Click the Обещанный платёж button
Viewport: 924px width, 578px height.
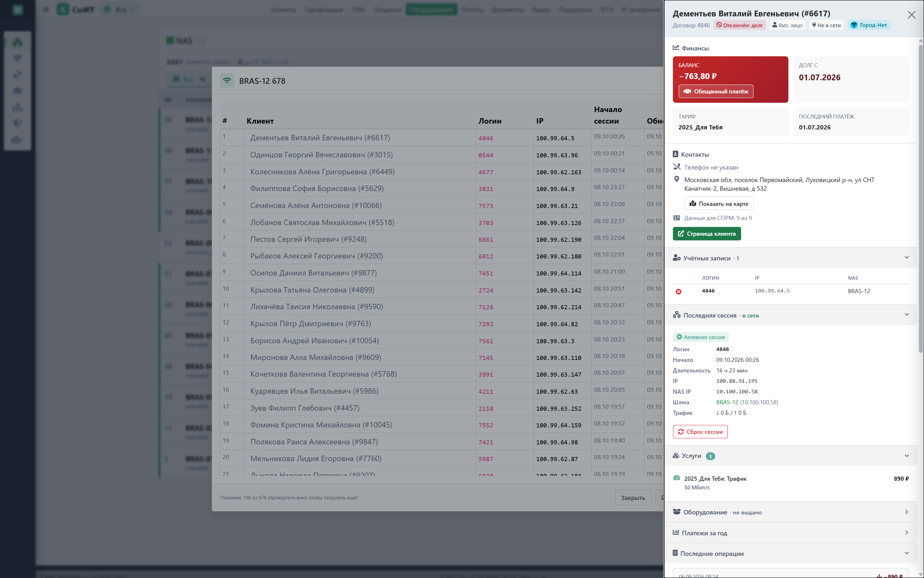click(715, 92)
